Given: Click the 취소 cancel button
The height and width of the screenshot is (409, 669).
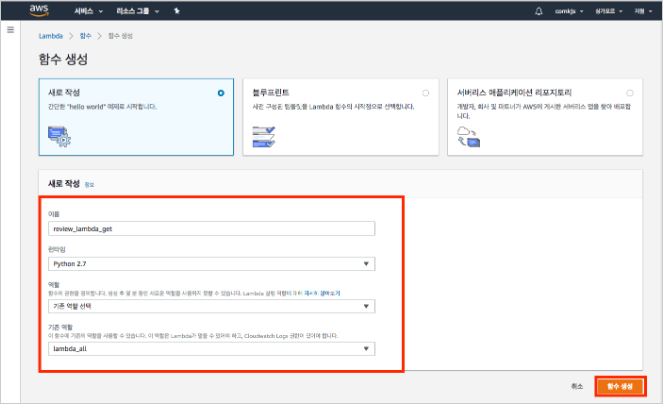Looking at the screenshot, I should (576, 386).
